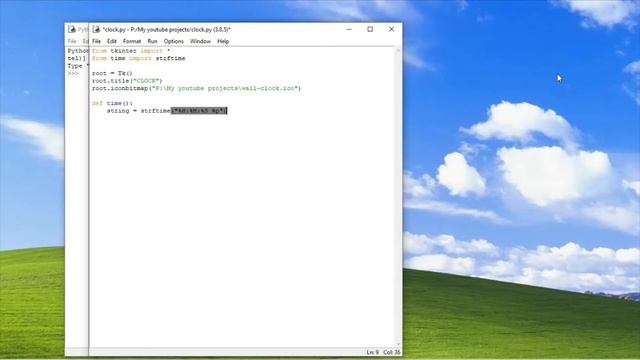The height and width of the screenshot is (360, 640).
Task: Close the clock.py editor window
Action: 391,29
